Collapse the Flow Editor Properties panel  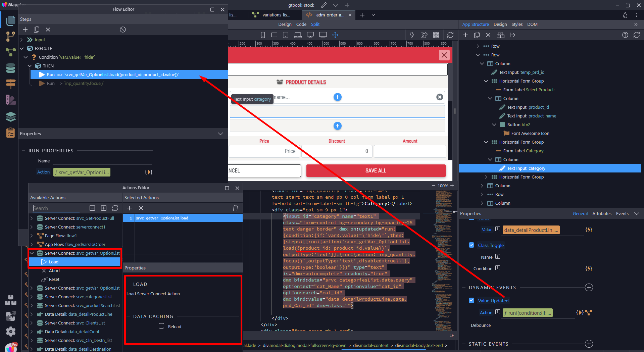[x=220, y=134]
